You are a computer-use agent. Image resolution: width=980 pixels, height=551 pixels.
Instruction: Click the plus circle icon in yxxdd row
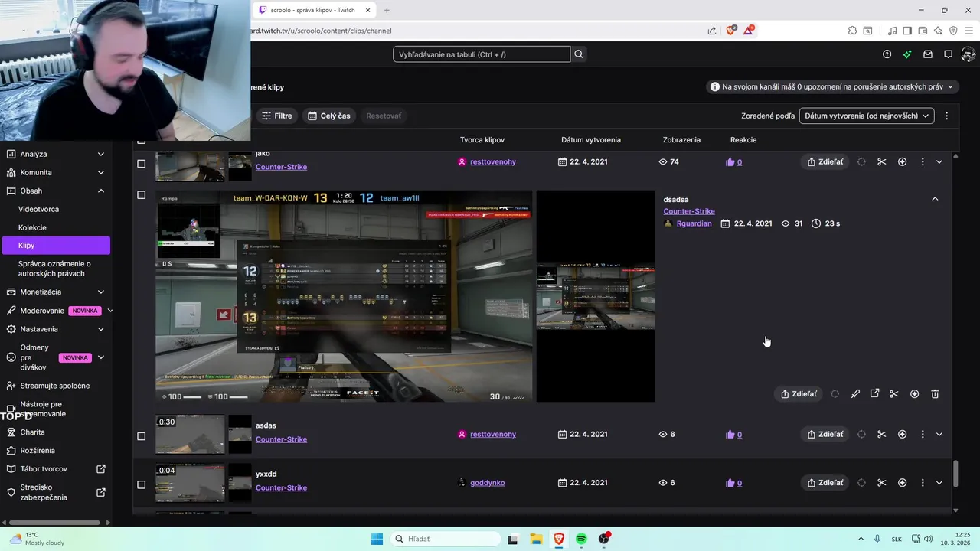(x=902, y=483)
